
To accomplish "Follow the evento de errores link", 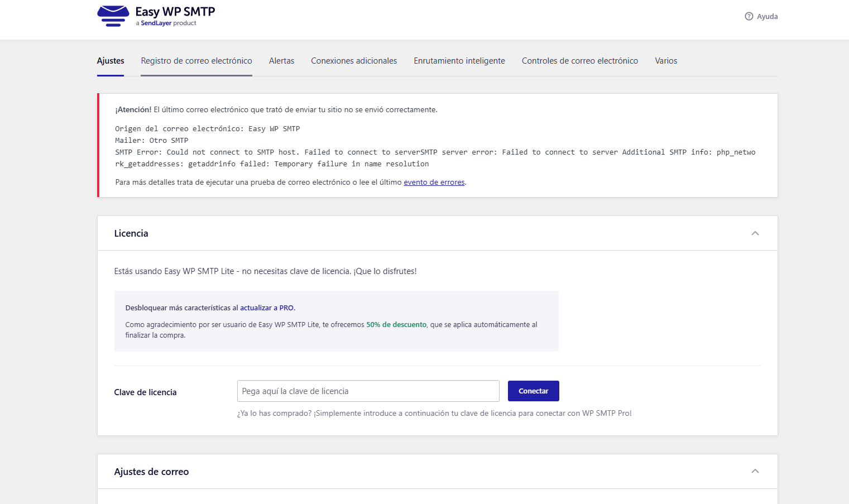I will pyautogui.click(x=434, y=183).
